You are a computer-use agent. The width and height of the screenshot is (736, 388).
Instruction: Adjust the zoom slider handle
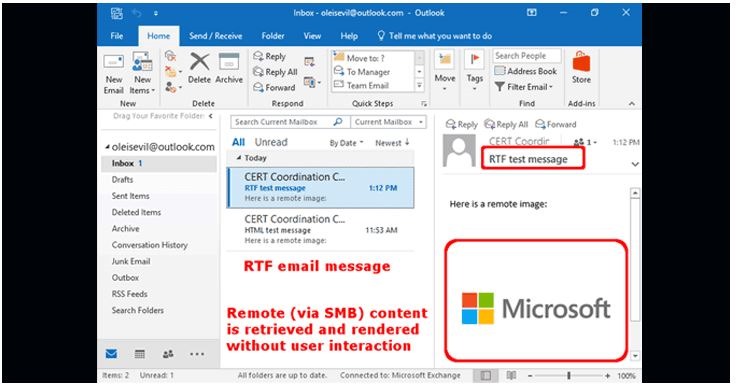[x=568, y=376]
